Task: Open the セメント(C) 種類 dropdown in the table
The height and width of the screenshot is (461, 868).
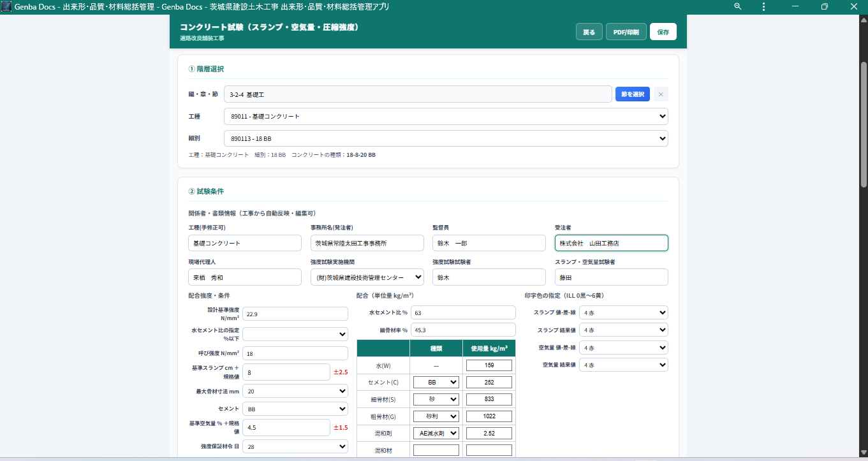Action: 436,382
